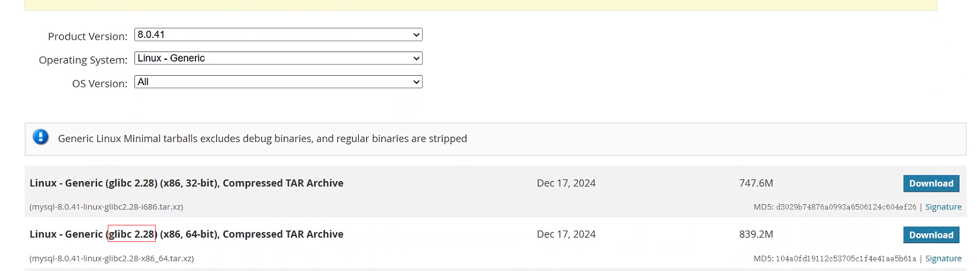Click the Operating System label
The width and height of the screenshot is (980, 271).
(83, 60)
